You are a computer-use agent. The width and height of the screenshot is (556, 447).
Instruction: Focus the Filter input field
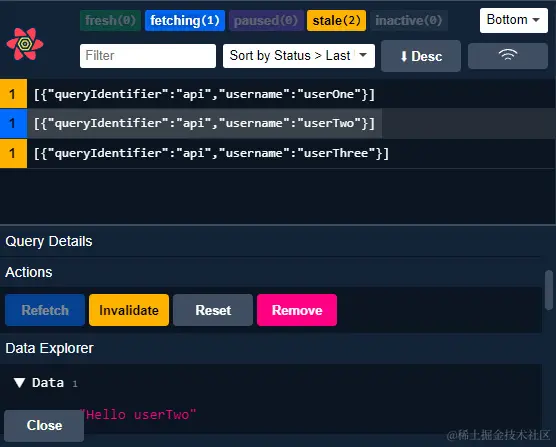[x=148, y=56]
